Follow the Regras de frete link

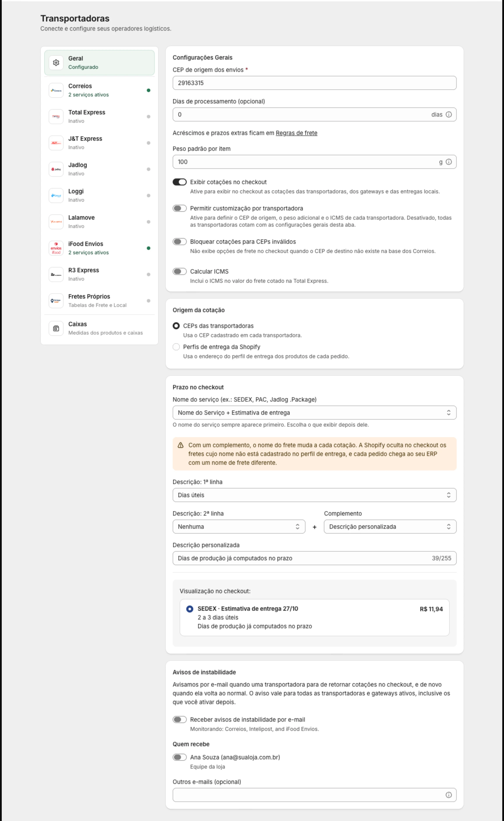tap(296, 133)
